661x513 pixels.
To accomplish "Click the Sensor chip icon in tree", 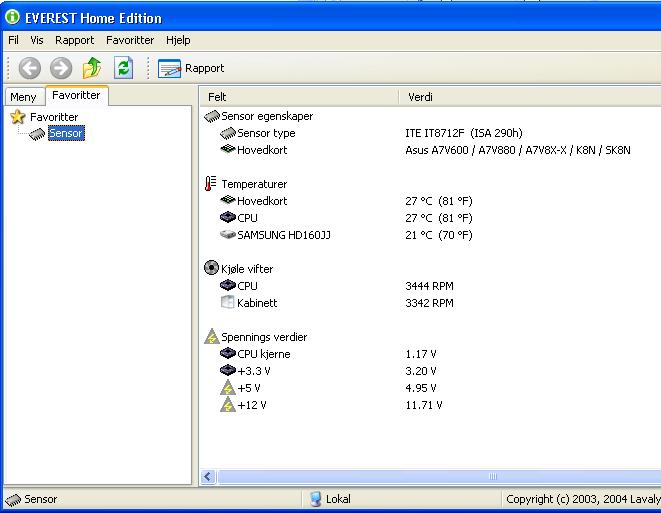I will (37, 134).
